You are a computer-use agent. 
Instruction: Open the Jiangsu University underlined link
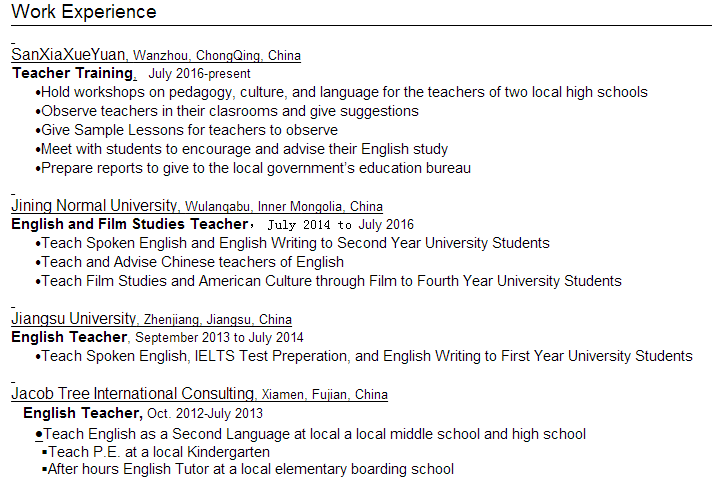coord(72,319)
